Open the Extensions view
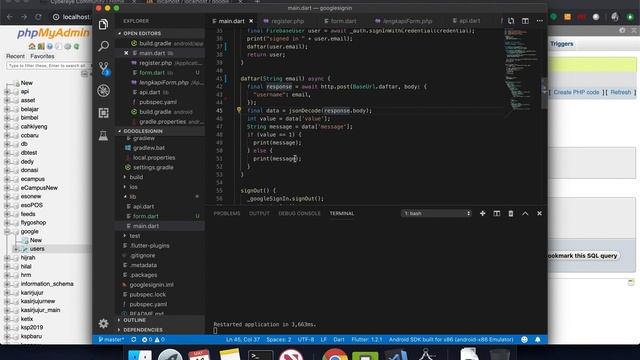The height and width of the screenshot is (360, 640). [x=103, y=113]
